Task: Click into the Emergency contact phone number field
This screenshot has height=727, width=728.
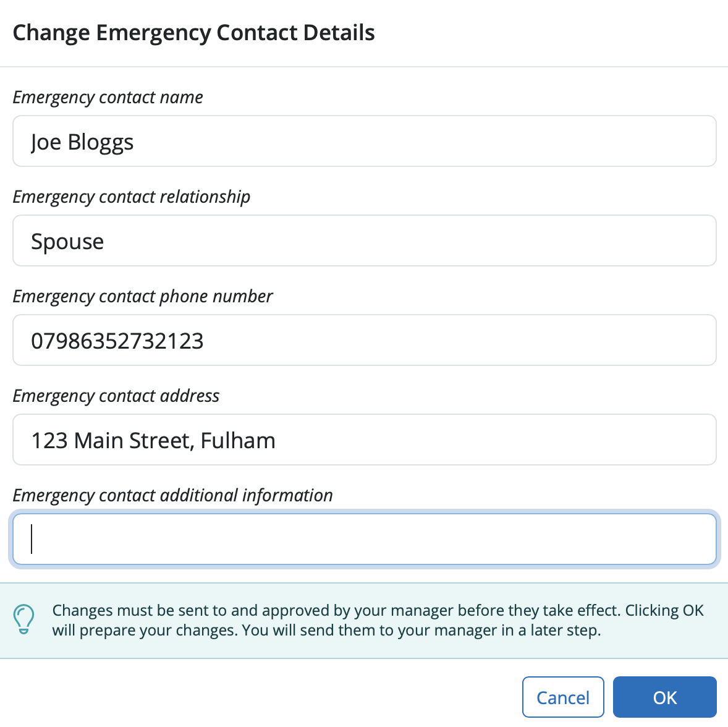Action: (365, 340)
